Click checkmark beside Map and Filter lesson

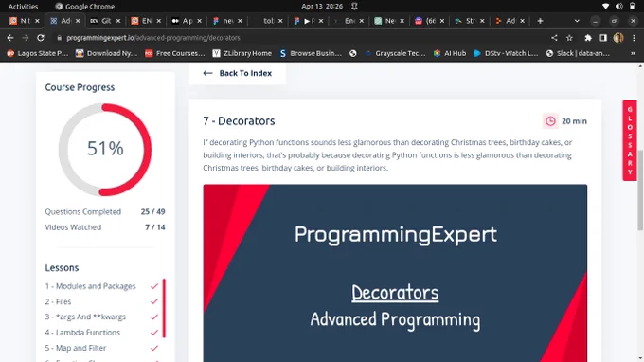pyautogui.click(x=154, y=348)
